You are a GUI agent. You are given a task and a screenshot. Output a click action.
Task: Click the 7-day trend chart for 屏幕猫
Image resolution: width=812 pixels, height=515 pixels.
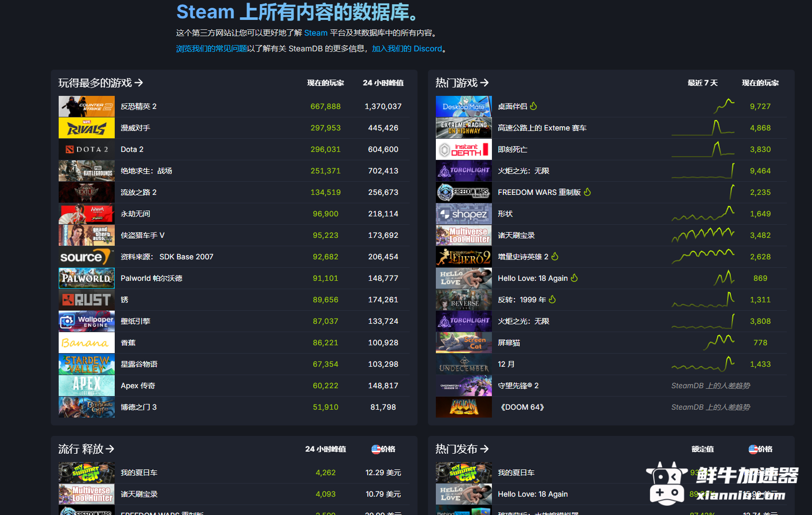[719, 342]
